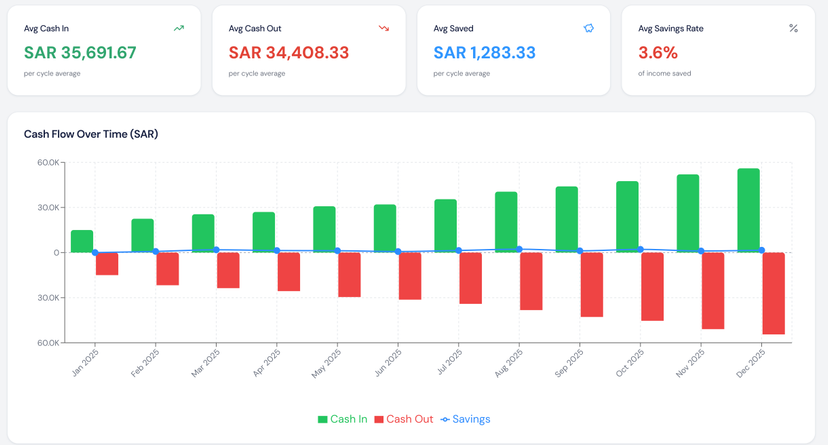Image resolution: width=828 pixels, height=445 pixels.
Task: Click the green Cash In bar for Jul 2025
Action: (445, 226)
